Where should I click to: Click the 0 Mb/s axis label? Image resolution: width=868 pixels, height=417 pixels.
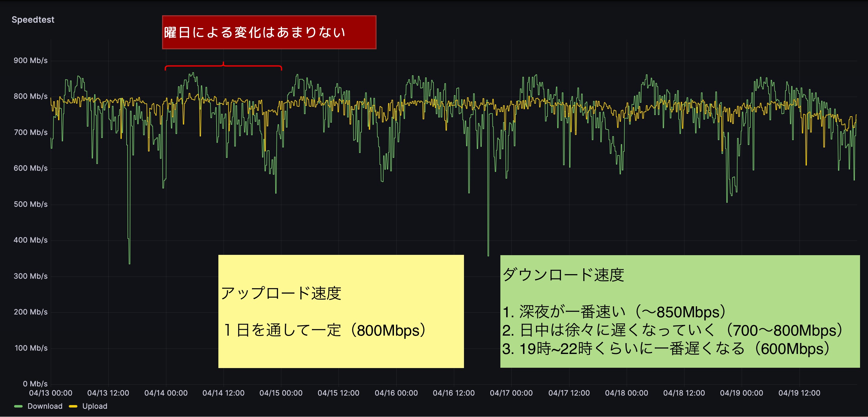pos(35,384)
